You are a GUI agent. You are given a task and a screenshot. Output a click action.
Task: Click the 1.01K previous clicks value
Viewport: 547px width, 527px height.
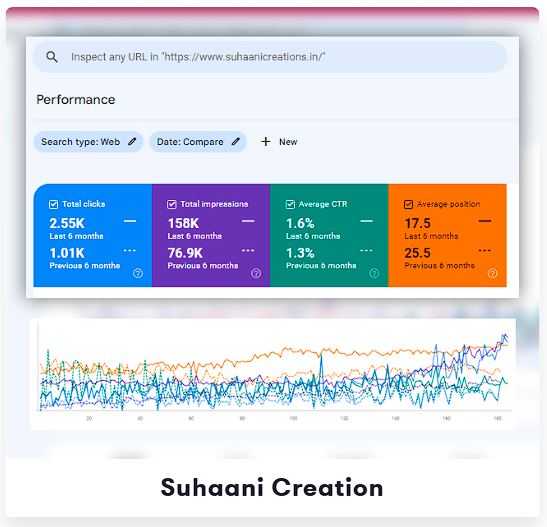(x=67, y=253)
